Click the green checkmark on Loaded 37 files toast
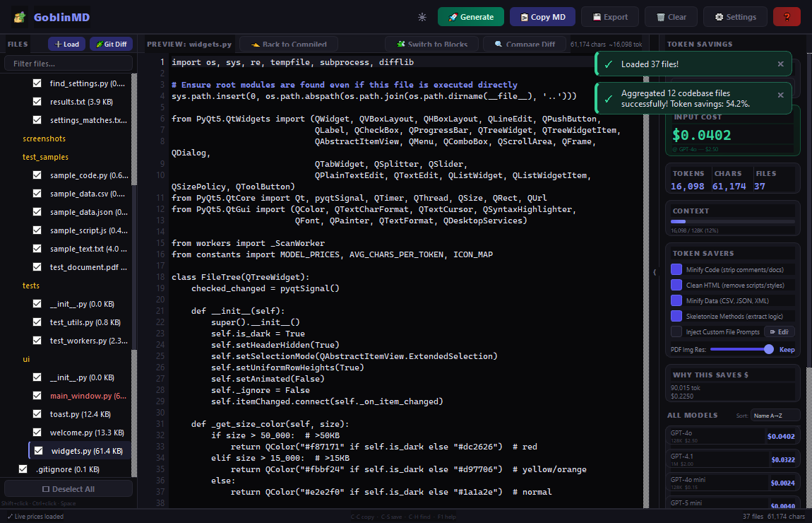Viewport: 812px width, 523px height. click(609, 64)
